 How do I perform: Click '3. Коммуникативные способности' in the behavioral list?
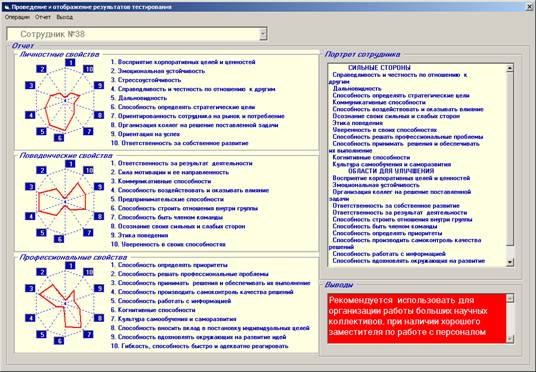click(161, 181)
